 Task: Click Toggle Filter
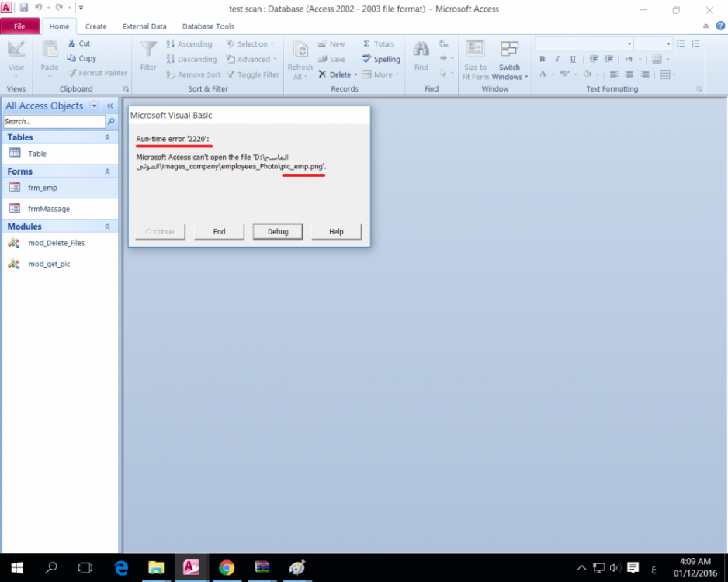pos(252,74)
